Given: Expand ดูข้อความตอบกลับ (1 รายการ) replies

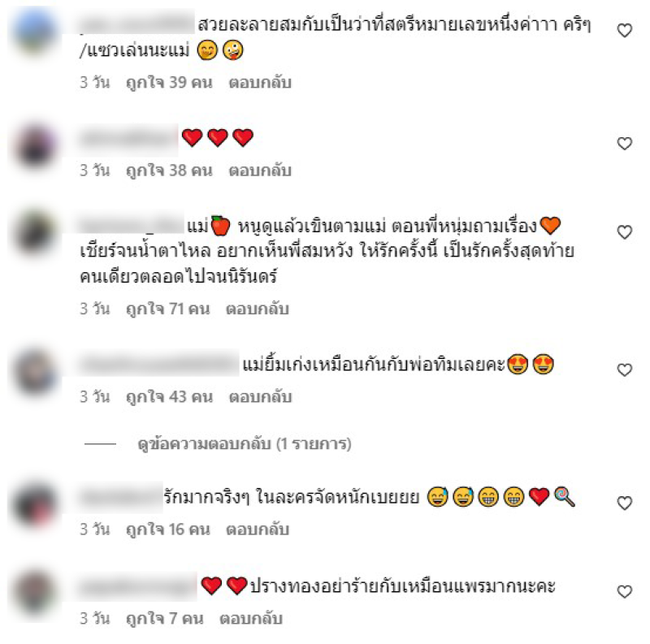Looking at the screenshot, I should [245, 444].
